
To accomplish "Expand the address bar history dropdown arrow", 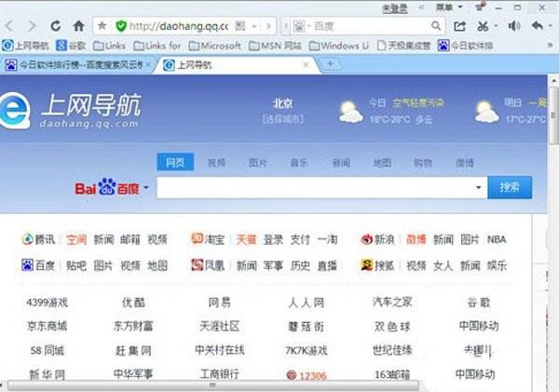I will tap(254, 26).
